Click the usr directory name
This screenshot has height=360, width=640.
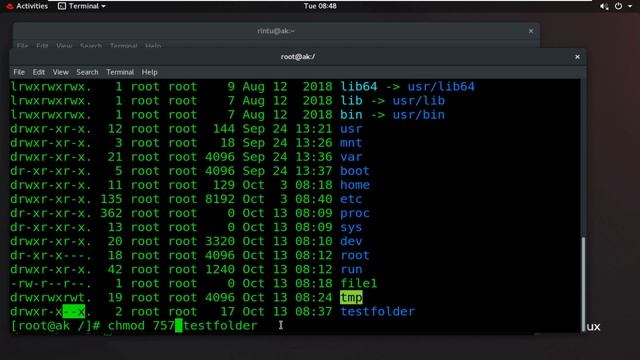351,129
